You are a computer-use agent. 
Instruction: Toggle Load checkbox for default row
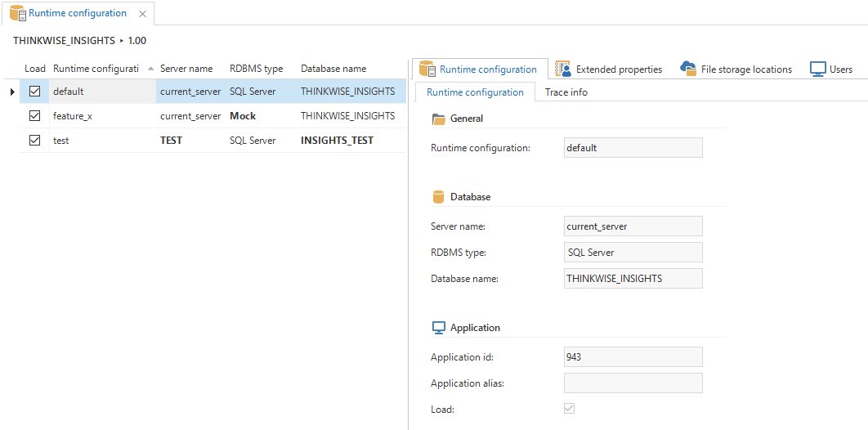point(34,92)
